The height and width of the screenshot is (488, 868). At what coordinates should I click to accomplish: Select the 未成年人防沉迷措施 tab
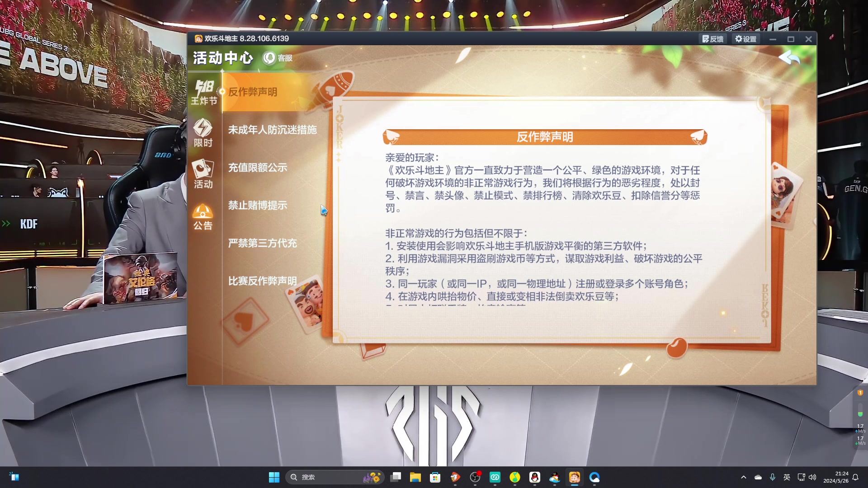pyautogui.click(x=272, y=130)
